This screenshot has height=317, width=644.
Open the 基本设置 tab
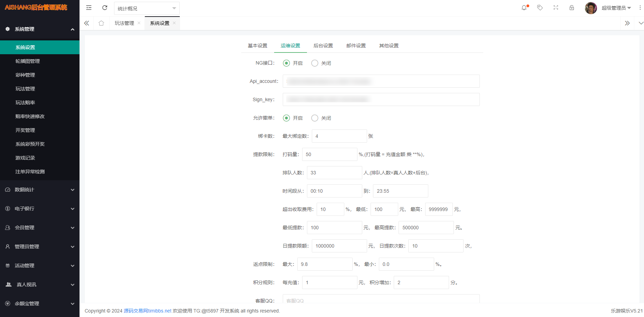[x=257, y=45]
